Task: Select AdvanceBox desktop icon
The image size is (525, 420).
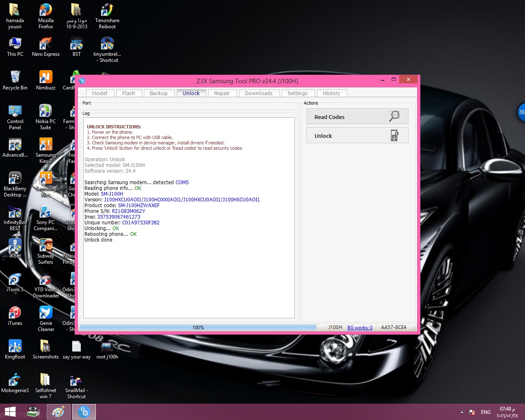Action: pyautogui.click(x=15, y=148)
